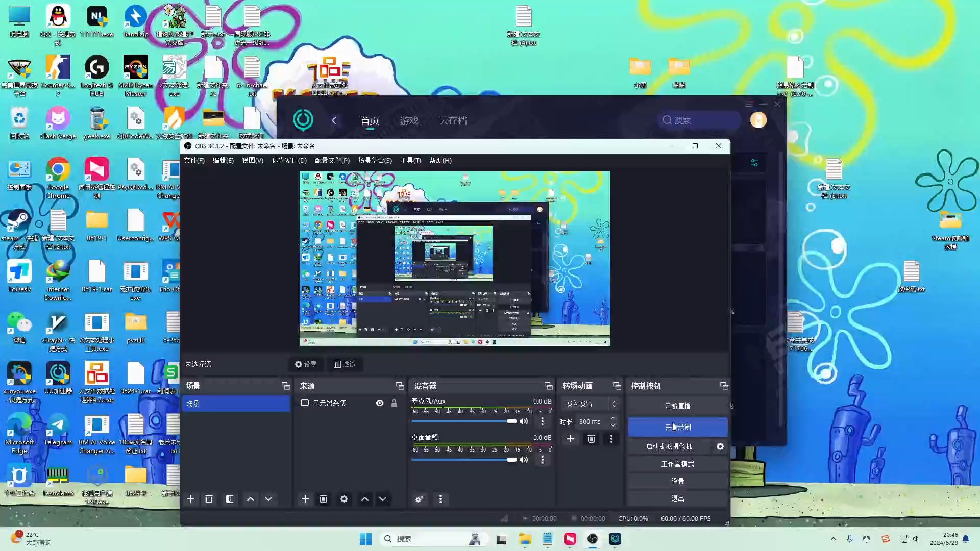The height and width of the screenshot is (551, 980).
Task: Go back arrow in game launcher
Action: tap(334, 120)
